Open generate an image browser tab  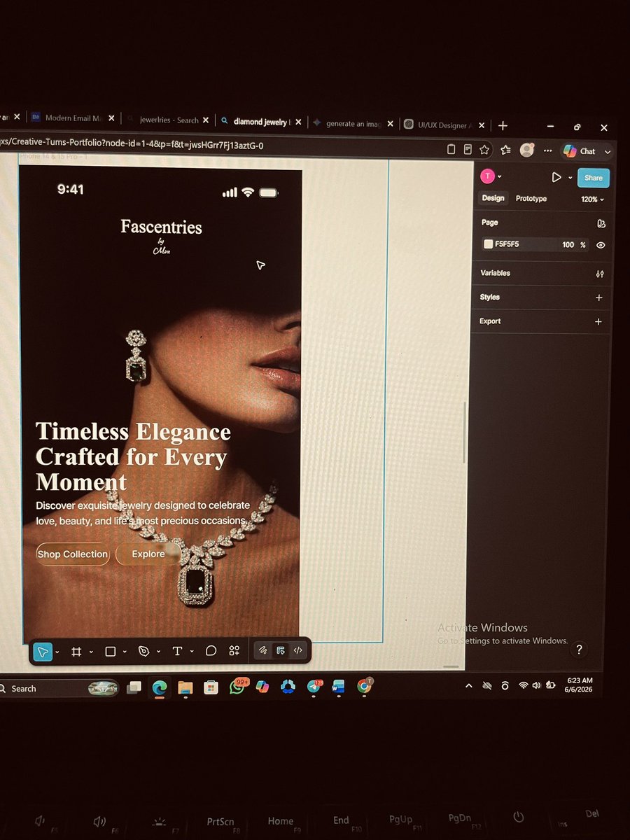(353, 123)
